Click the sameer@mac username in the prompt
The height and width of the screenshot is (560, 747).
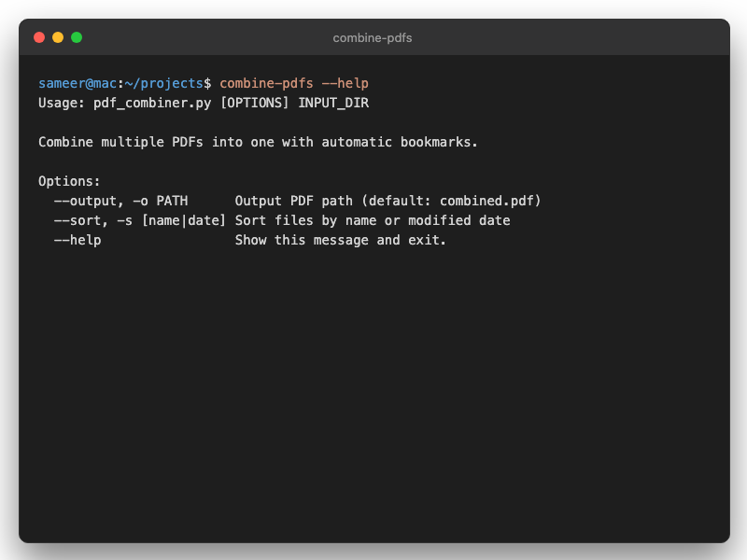coord(77,83)
